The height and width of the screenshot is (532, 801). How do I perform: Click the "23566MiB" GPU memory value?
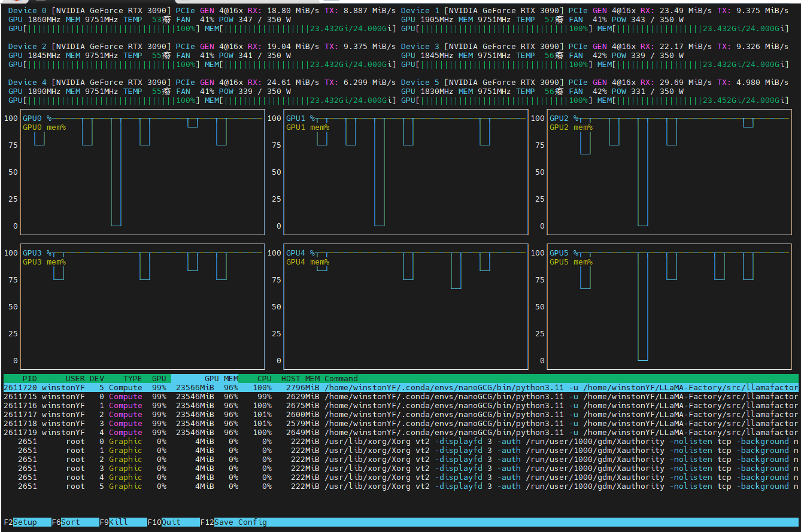click(x=195, y=387)
